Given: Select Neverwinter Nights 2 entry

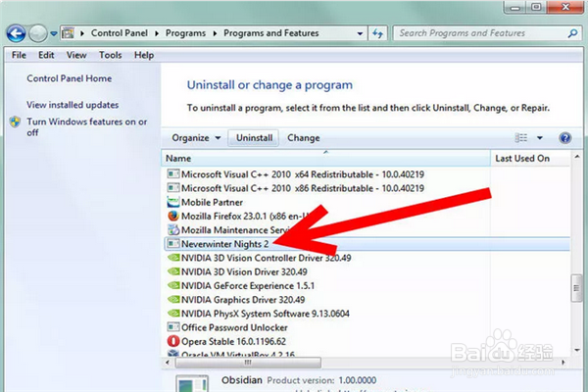Looking at the screenshot, I should click(367, 244).
